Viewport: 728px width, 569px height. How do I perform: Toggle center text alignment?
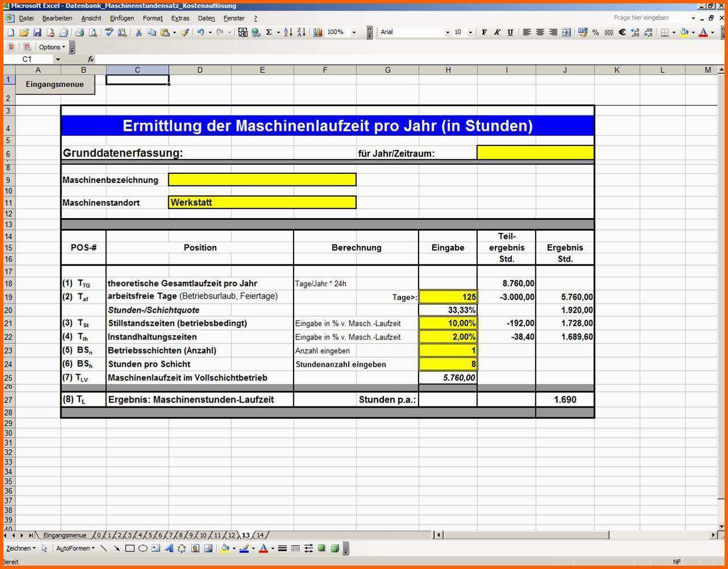click(540, 32)
